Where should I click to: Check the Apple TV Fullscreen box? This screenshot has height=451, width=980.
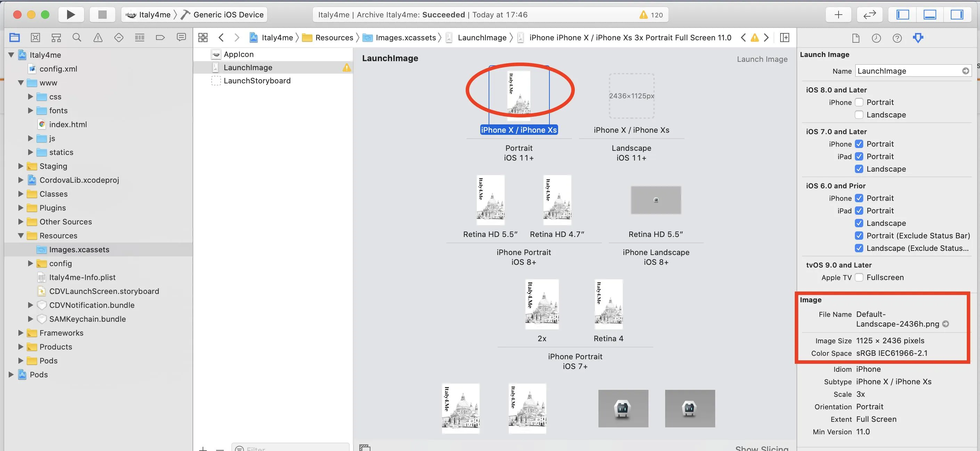(x=859, y=277)
